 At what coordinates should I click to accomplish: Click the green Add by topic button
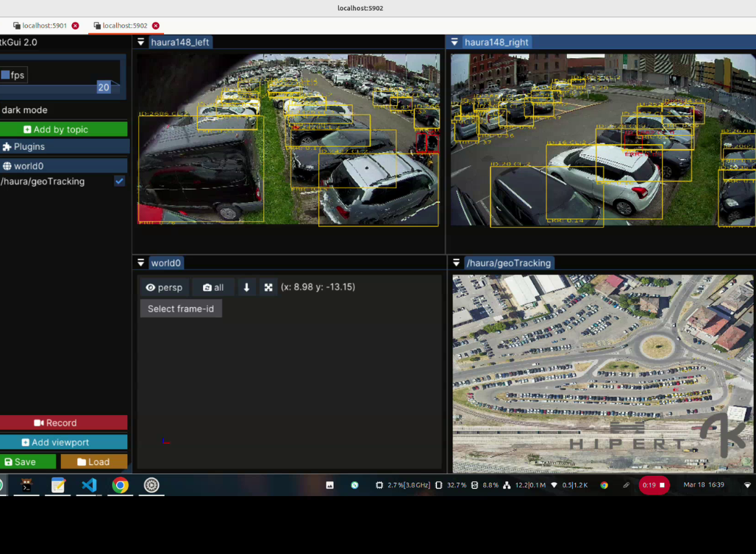pos(63,129)
